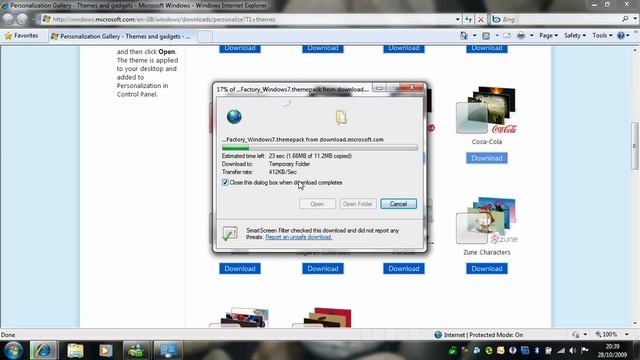This screenshot has width=640, height=360.
Task: Open a new blank tab
Action: point(205,36)
